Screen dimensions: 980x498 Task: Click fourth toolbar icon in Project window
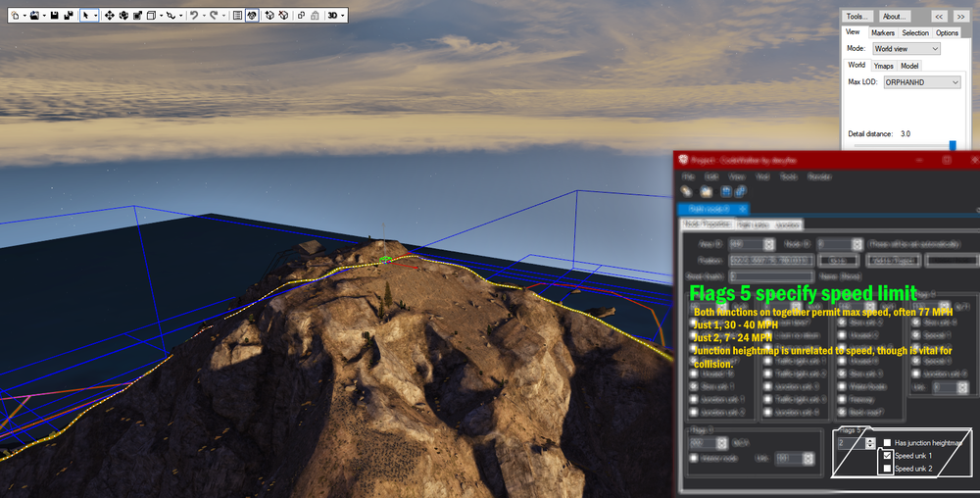click(741, 191)
